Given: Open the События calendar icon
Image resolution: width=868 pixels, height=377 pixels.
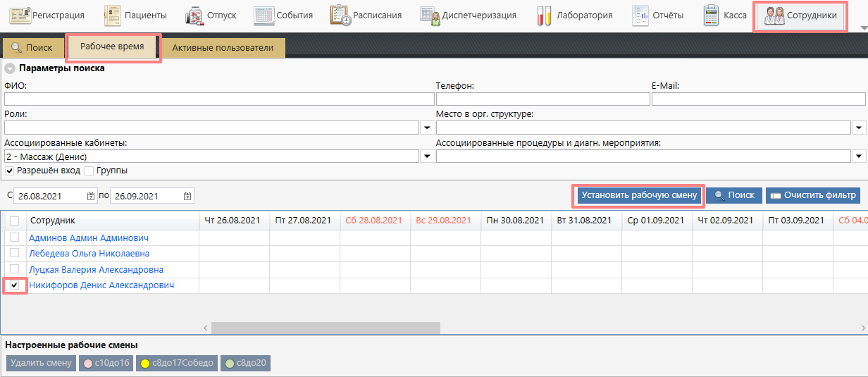Looking at the screenshot, I should point(263,15).
